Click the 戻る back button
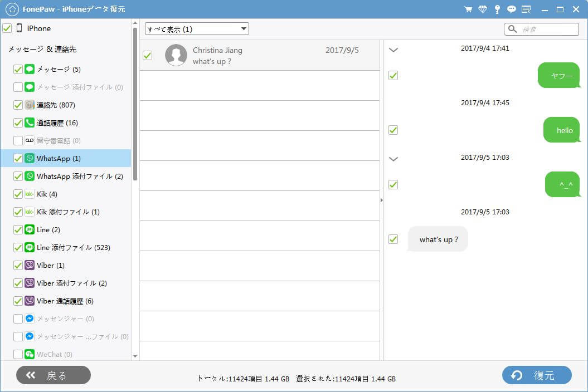Viewport: 588px width, 392px height. pos(54,375)
